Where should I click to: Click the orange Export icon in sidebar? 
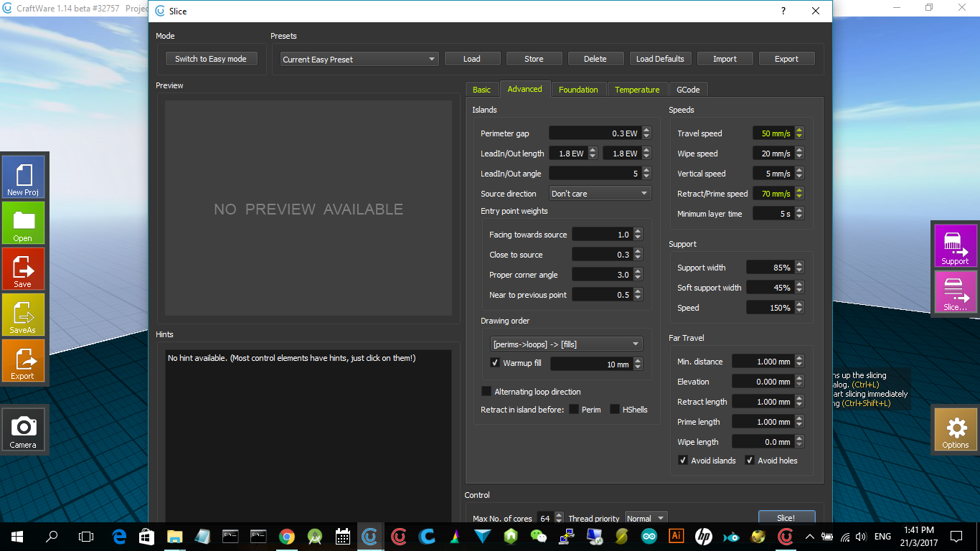point(24,360)
